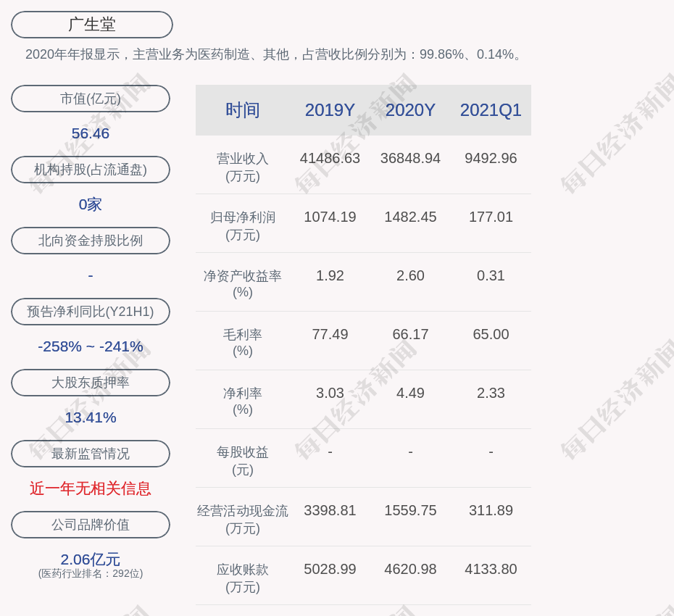Screen dimensions: 674x616
Task: Click the 营业收入(万元) row label
Action: pyautogui.click(x=243, y=167)
